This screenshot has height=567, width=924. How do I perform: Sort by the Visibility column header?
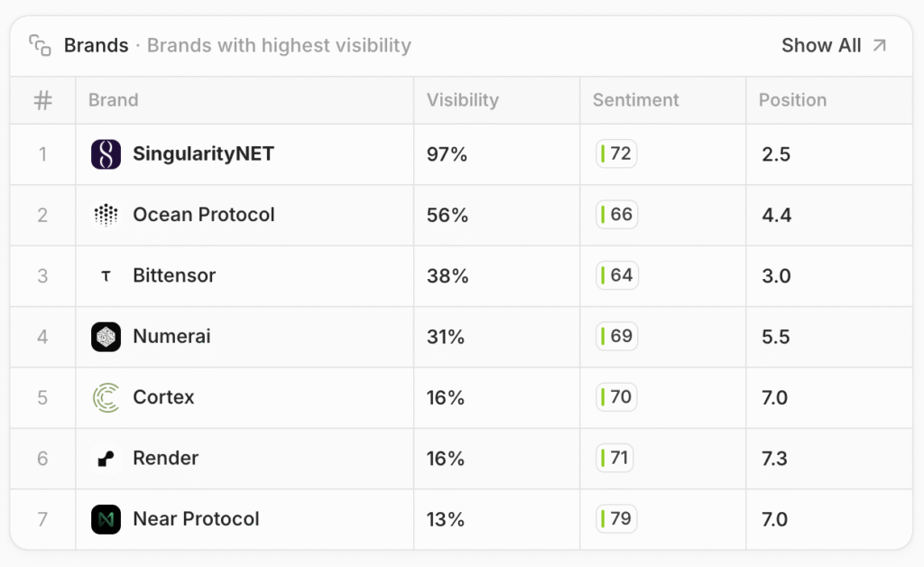462,100
